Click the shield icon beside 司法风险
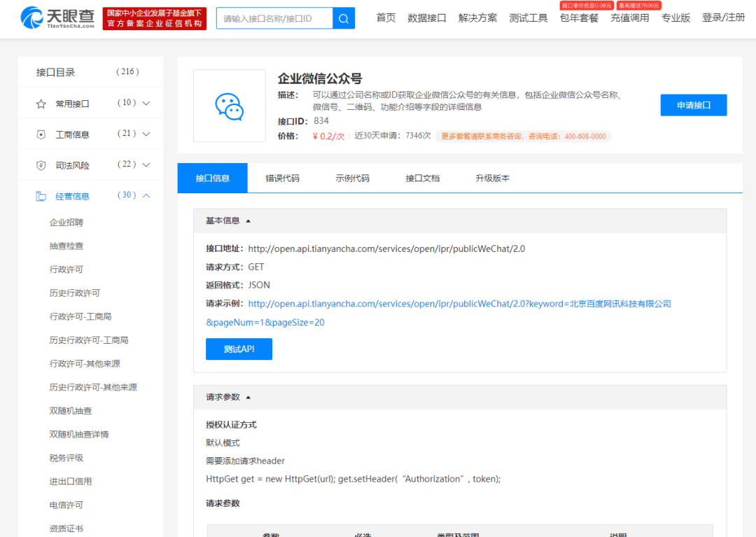 point(41,165)
